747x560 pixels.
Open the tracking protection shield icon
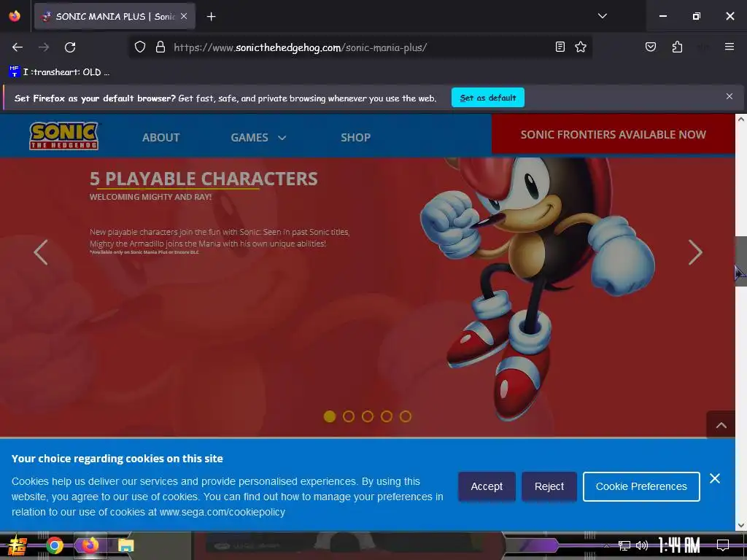pos(139,47)
